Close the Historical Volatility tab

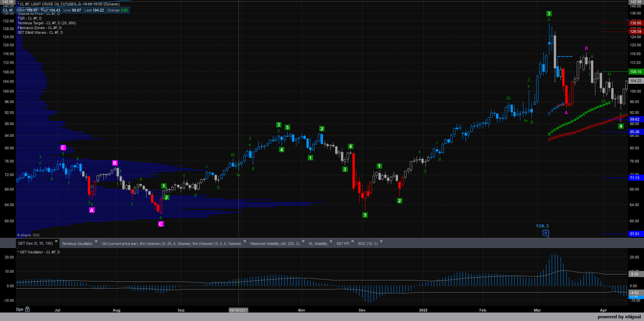pos(303,242)
